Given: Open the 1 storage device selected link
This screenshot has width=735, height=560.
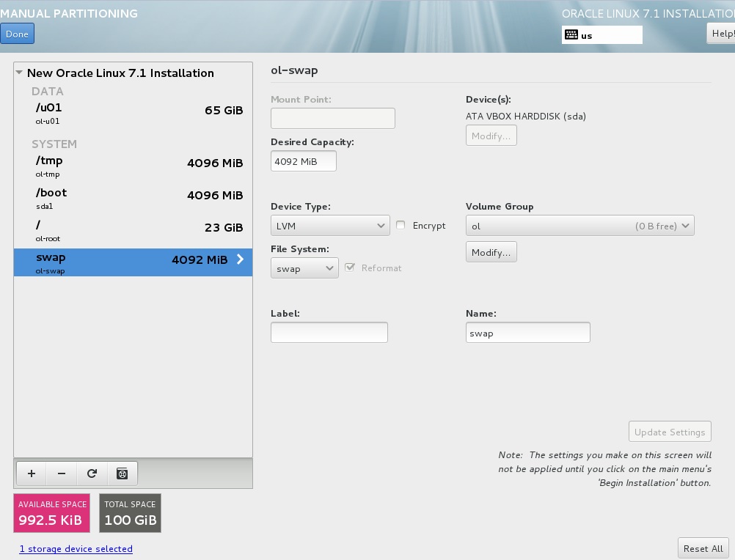Looking at the screenshot, I should point(76,548).
